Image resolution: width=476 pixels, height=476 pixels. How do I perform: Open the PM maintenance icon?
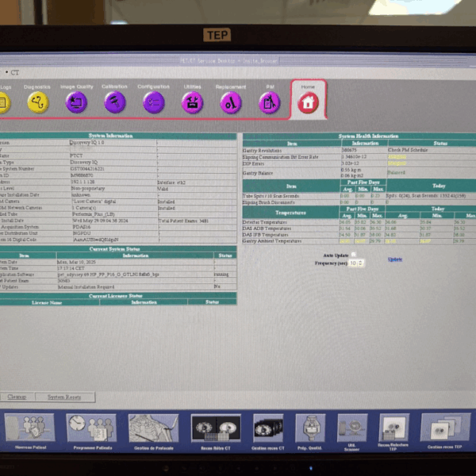click(270, 102)
